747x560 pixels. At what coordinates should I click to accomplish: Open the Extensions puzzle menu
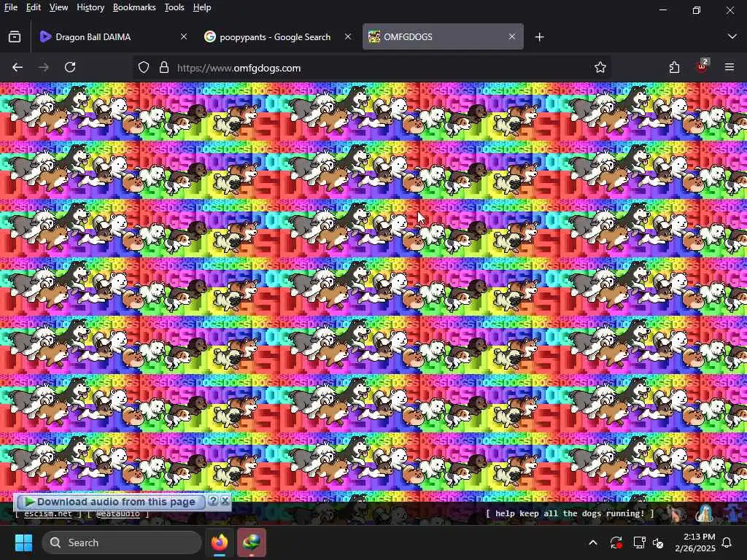point(674,68)
